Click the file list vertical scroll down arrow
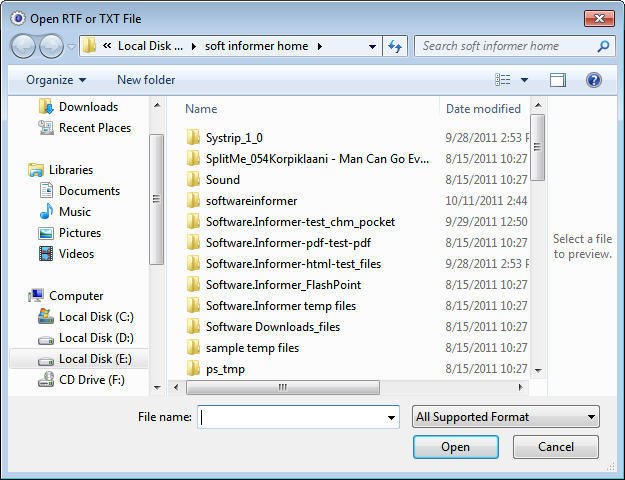Viewport: 625px width, 480px height. pyautogui.click(x=538, y=371)
